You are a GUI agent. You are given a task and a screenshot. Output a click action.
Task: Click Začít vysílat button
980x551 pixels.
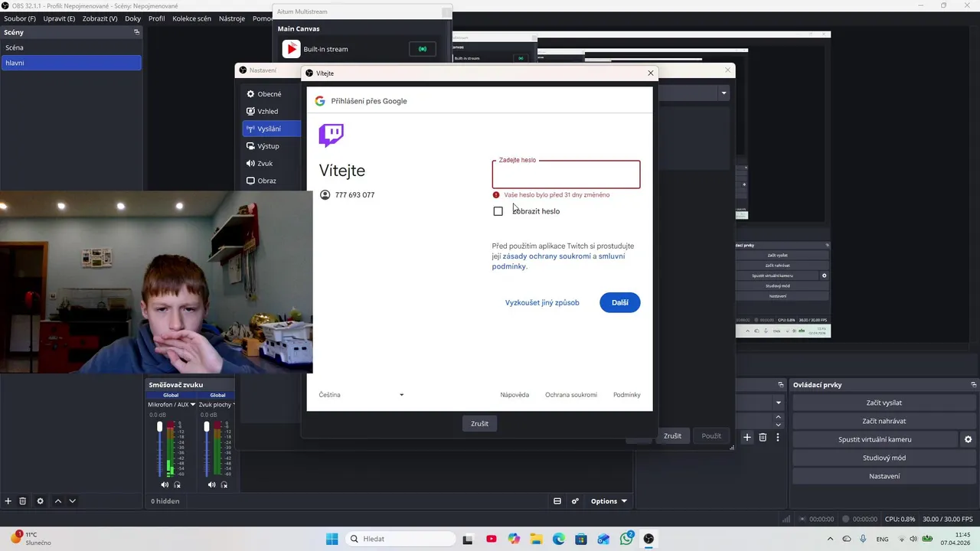884,403
